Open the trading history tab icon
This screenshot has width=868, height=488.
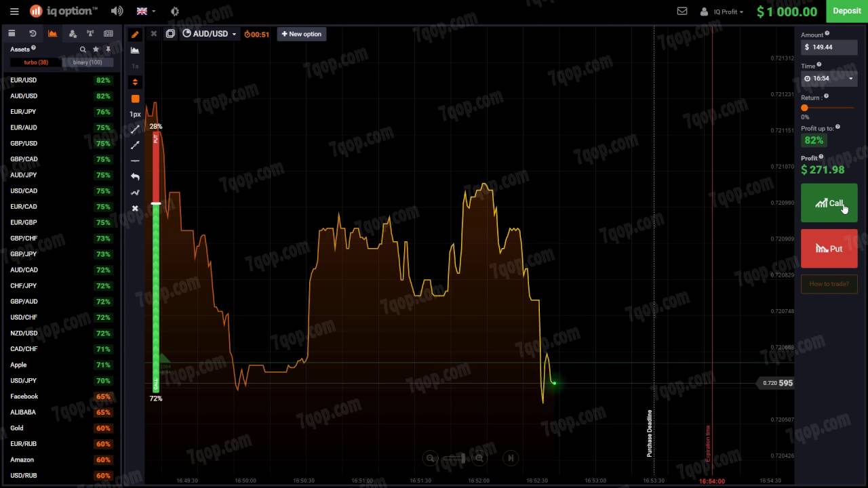33,33
